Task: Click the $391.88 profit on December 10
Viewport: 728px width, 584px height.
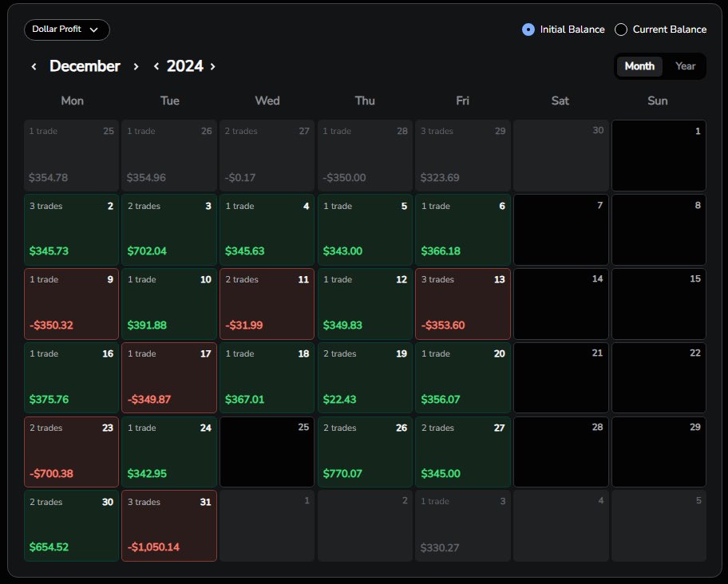Action: [147, 326]
